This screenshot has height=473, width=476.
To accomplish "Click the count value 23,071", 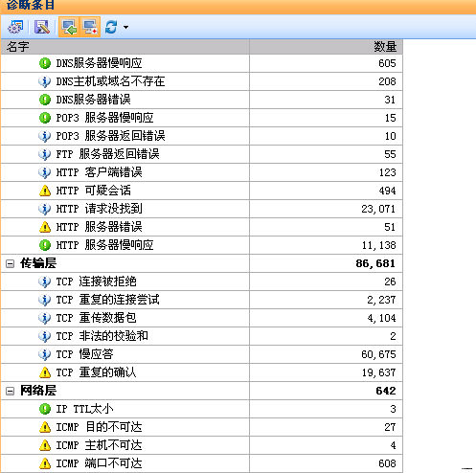I will coord(378,209).
